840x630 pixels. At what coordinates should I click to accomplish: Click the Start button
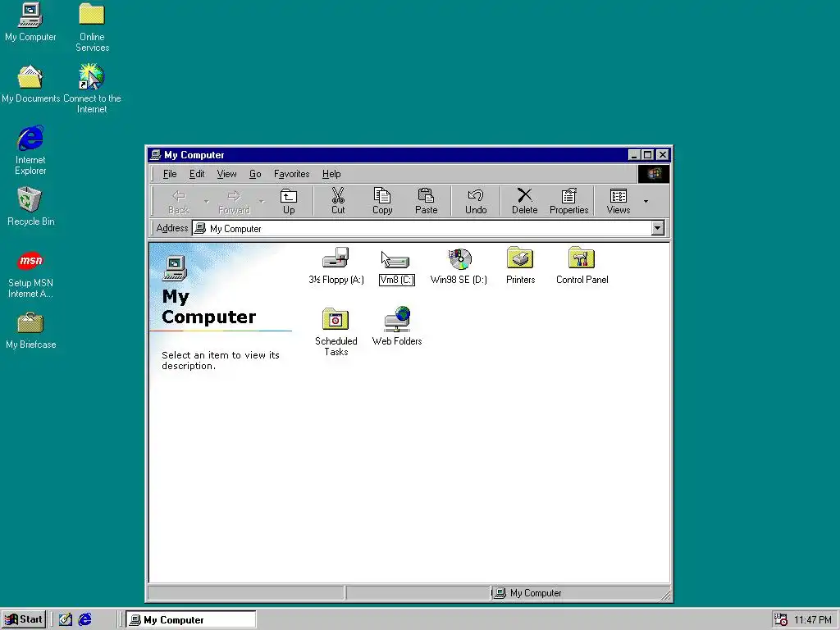pyautogui.click(x=24, y=619)
